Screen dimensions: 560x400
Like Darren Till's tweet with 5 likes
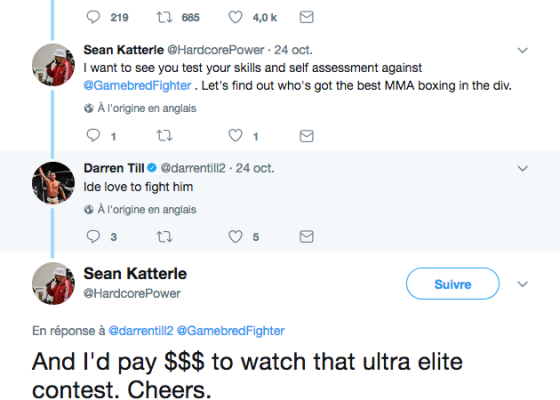(x=235, y=236)
